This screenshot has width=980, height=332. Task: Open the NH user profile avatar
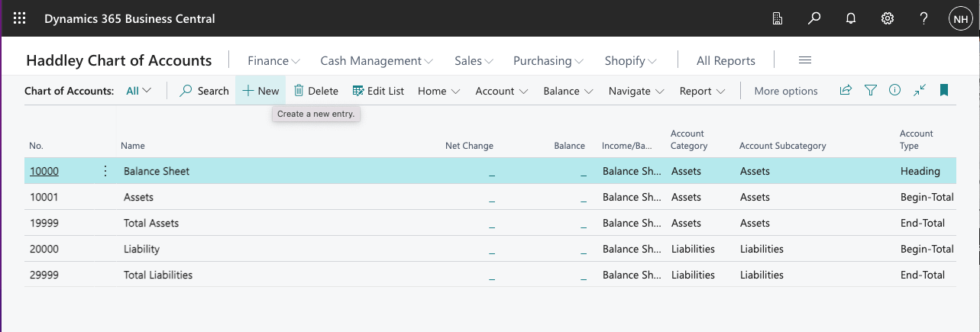coord(960,18)
